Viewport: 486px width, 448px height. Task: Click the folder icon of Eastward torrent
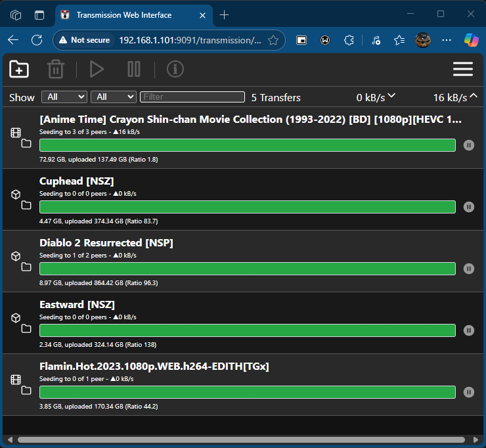click(26, 328)
